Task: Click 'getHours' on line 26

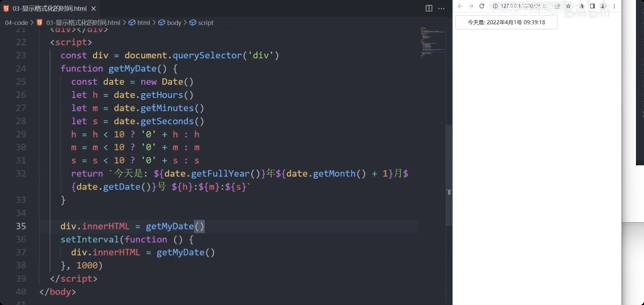Action: pyautogui.click(x=162, y=95)
